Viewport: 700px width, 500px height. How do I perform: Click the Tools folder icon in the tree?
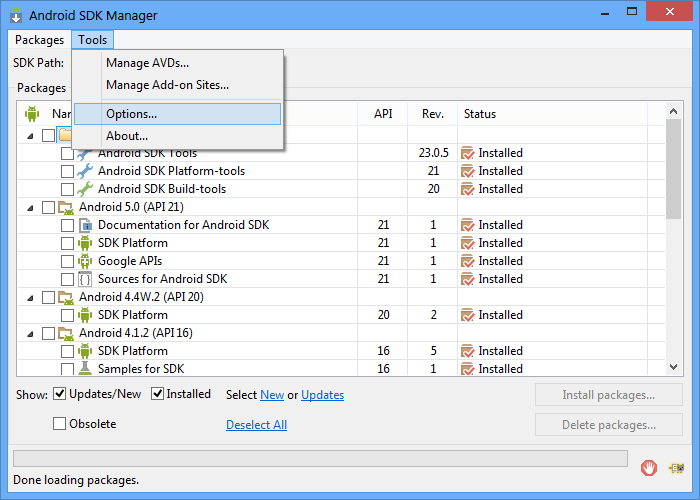point(65,134)
